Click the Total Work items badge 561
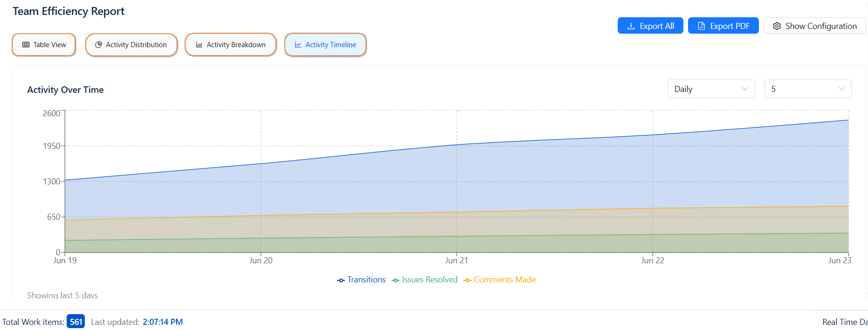The image size is (868, 330). (x=76, y=322)
